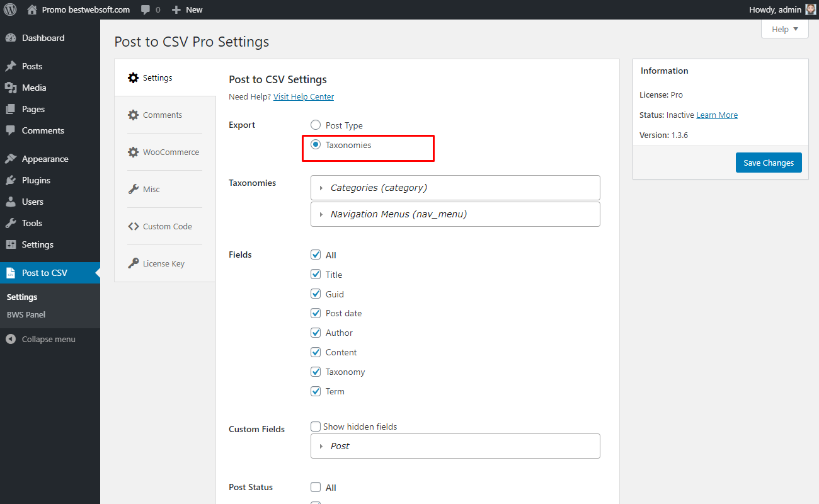Open the Help dropdown
The width and height of the screenshot is (819, 504).
point(784,29)
